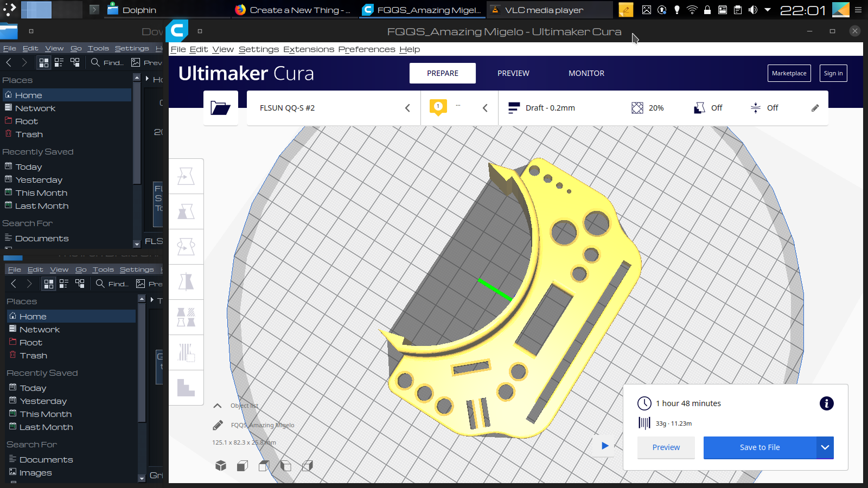Click the Sign in button

coord(833,73)
